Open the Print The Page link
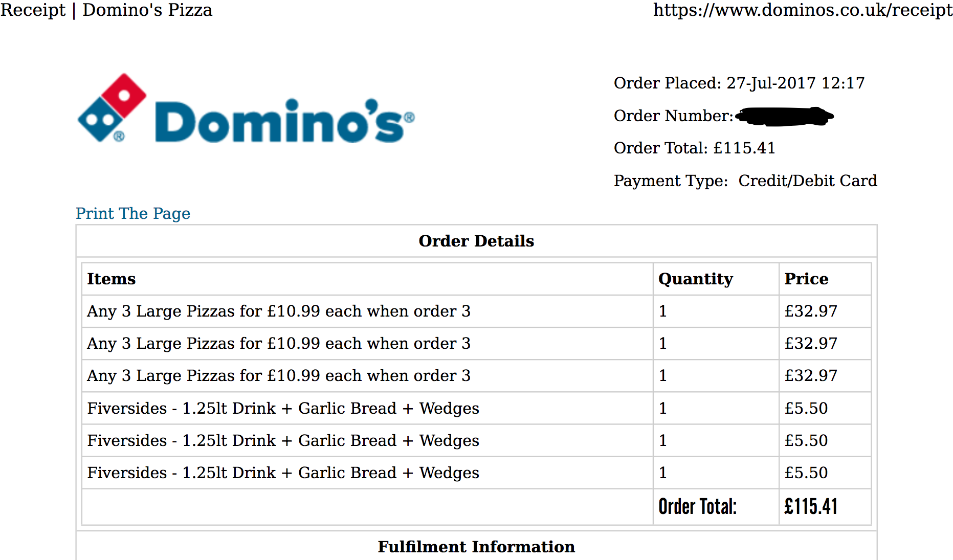 pyautogui.click(x=133, y=213)
